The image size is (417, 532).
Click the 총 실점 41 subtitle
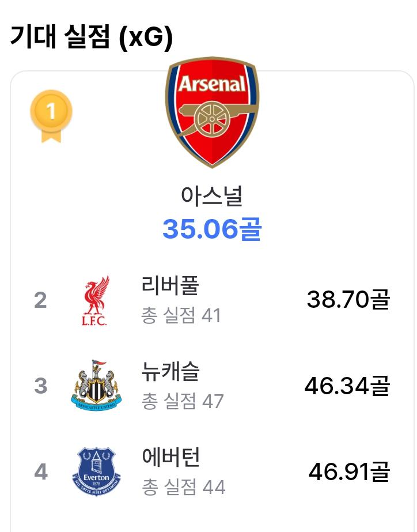181,315
